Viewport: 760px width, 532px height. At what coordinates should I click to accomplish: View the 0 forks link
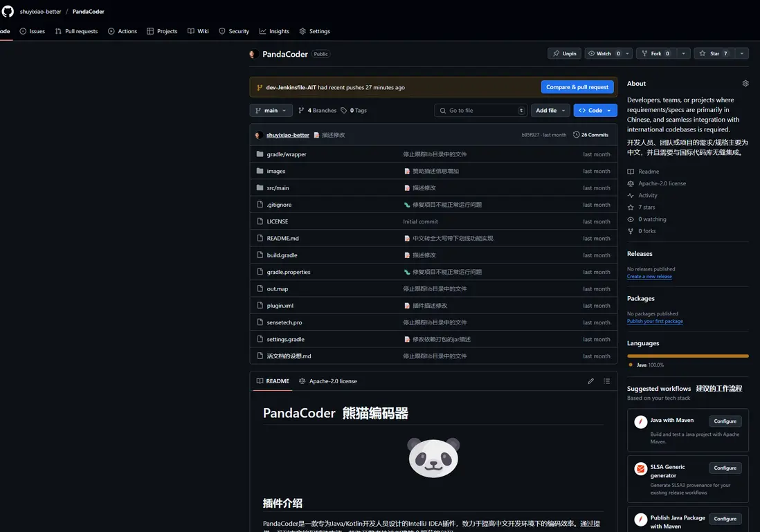pos(642,231)
